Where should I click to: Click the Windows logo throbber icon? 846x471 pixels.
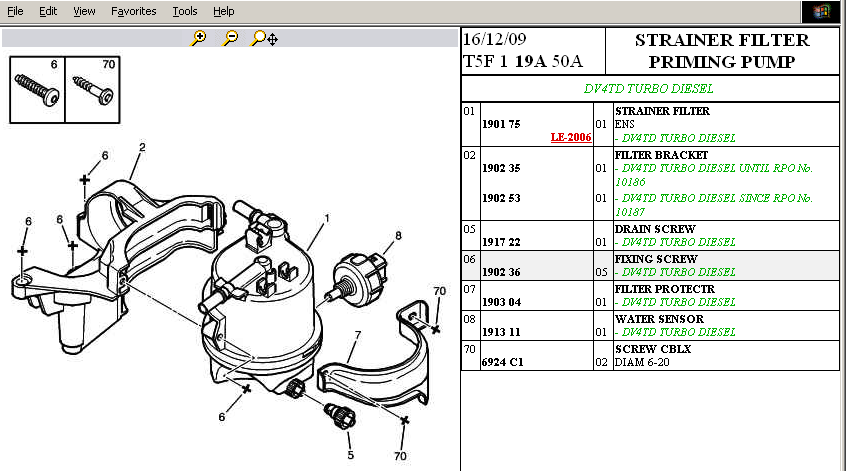821,11
